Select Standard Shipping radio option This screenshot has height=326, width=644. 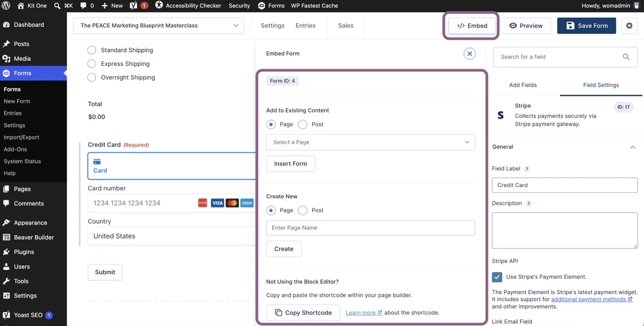click(x=92, y=50)
